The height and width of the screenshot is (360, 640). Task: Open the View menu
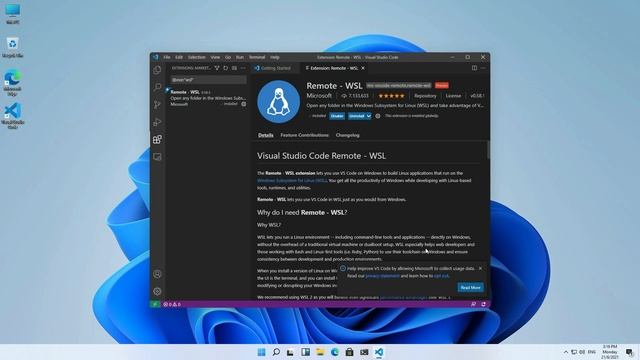coord(215,57)
